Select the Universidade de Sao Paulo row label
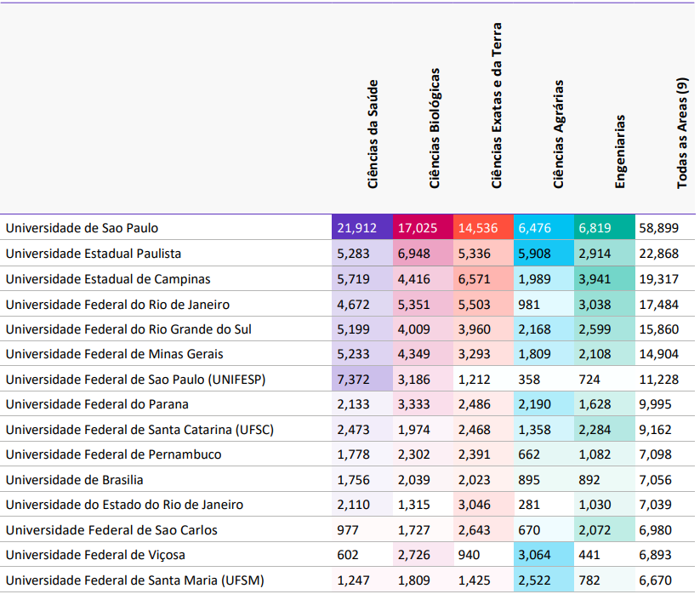This screenshot has height=600, width=700. point(82,228)
